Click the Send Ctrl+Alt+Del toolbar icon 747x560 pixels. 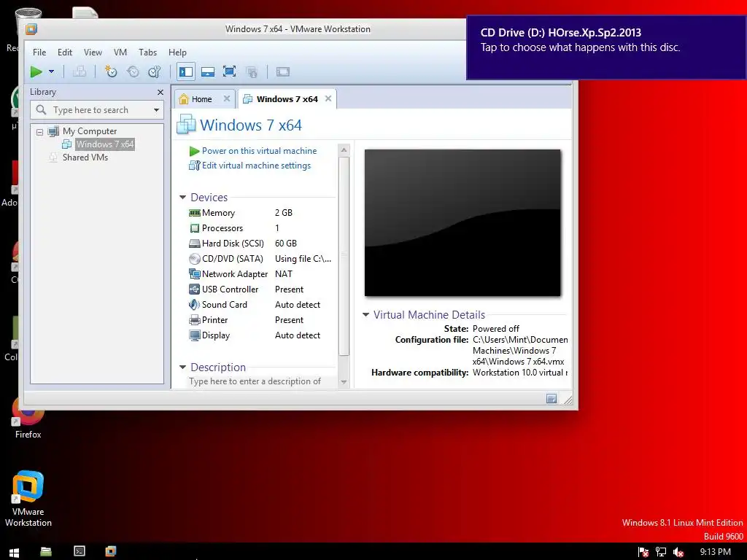(x=80, y=72)
